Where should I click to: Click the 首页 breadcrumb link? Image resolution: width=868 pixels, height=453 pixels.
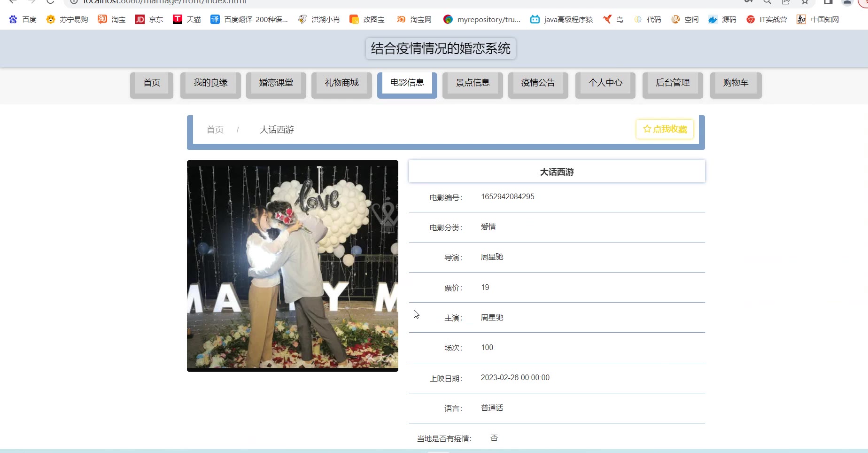coord(215,130)
